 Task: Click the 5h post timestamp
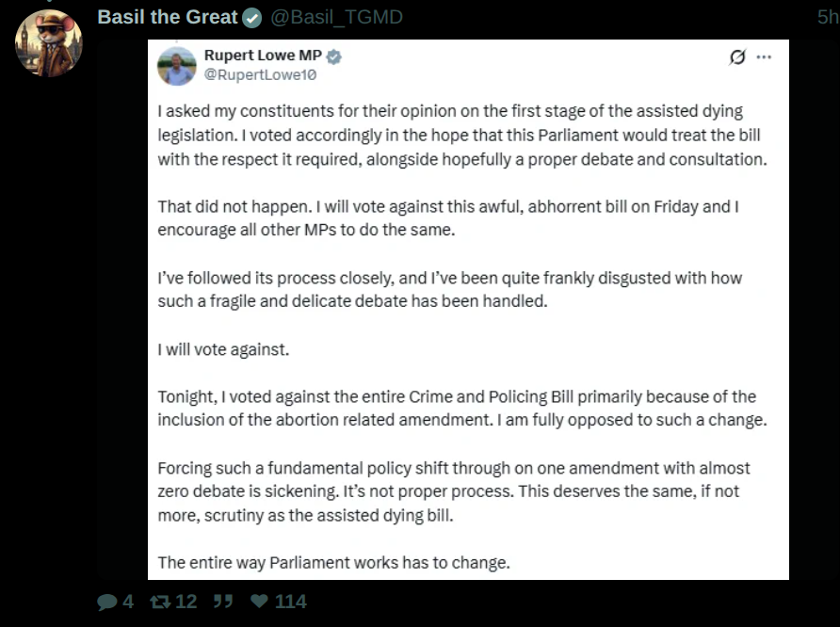tap(826, 17)
